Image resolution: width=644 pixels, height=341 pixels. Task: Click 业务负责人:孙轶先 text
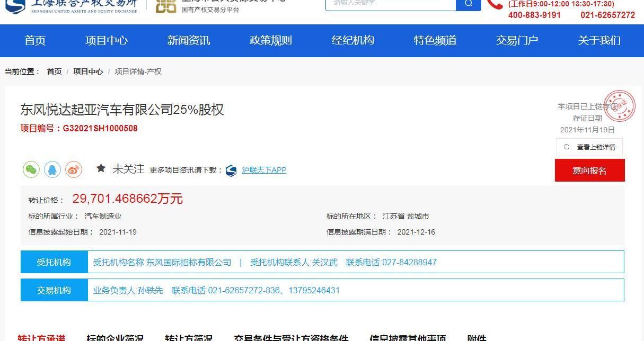(x=128, y=290)
